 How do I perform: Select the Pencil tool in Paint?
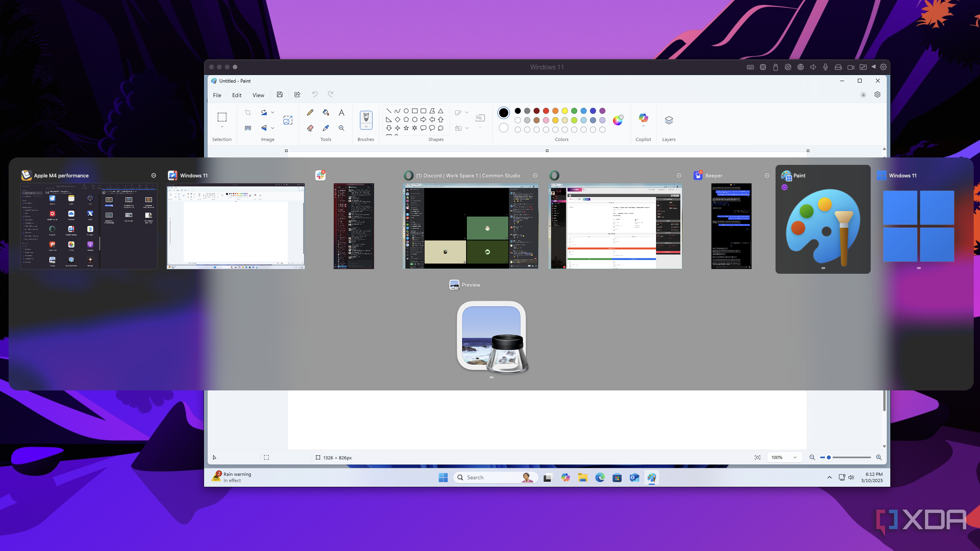[310, 113]
